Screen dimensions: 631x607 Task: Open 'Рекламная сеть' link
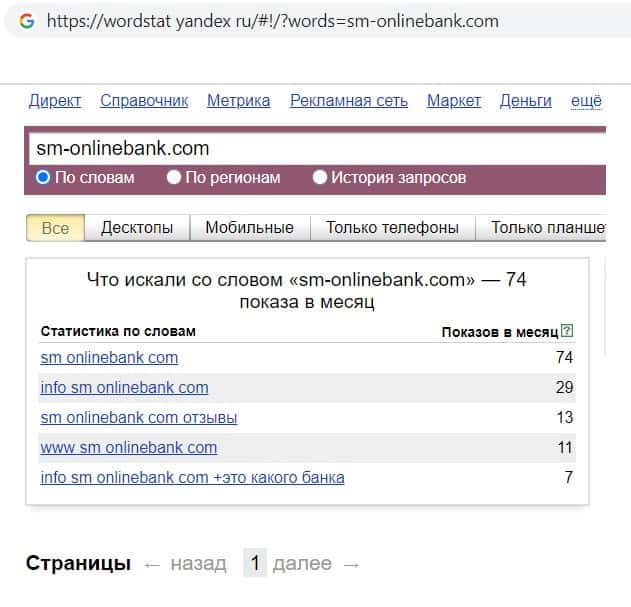pyautogui.click(x=349, y=101)
